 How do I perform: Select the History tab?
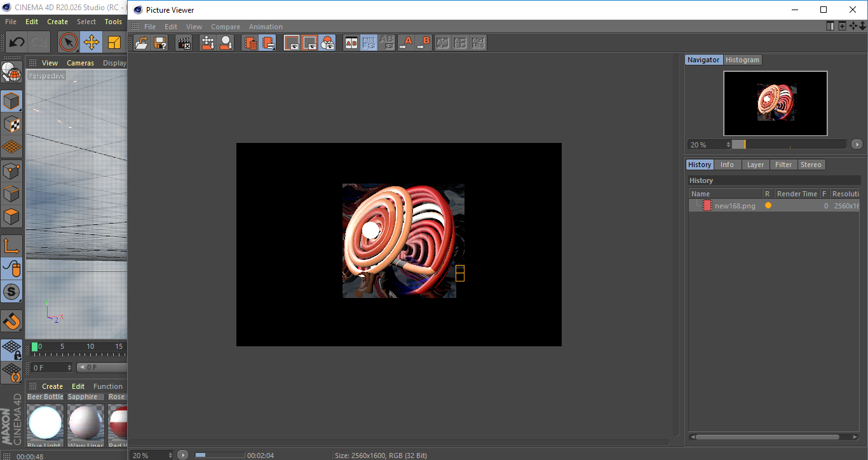pyautogui.click(x=700, y=165)
